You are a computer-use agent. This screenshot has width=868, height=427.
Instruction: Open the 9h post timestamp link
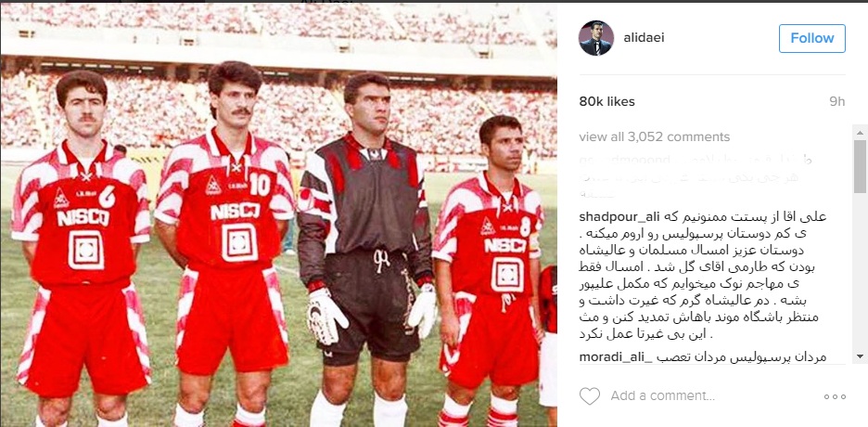pos(837,102)
